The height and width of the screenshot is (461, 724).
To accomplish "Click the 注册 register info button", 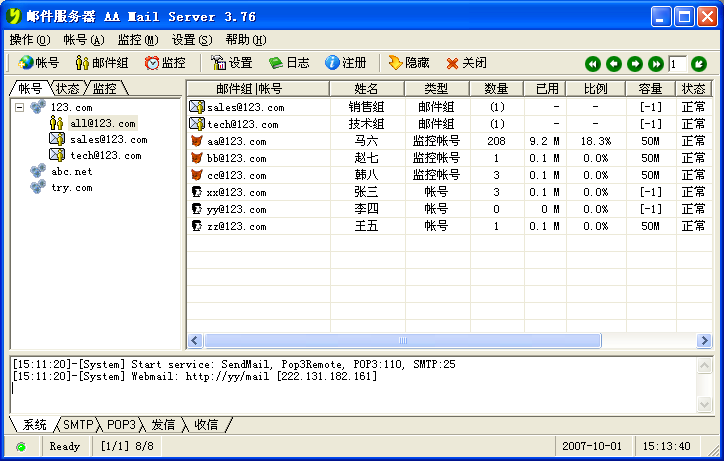I will point(345,63).
